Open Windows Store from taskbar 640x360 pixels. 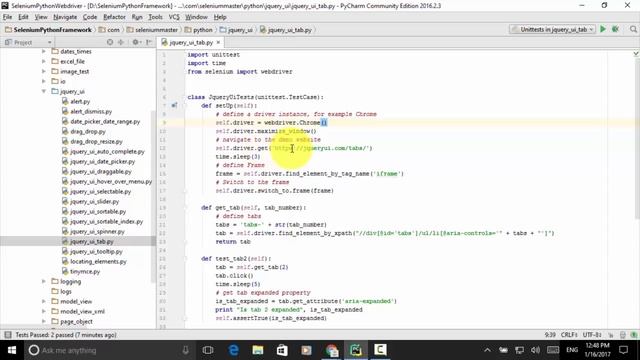click(282, 350)
